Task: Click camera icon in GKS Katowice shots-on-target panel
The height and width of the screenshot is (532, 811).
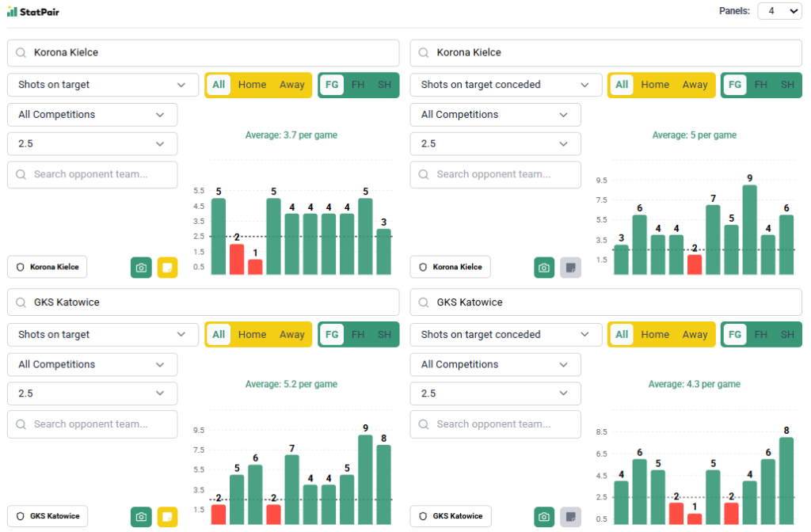Action: pos(141,517)
